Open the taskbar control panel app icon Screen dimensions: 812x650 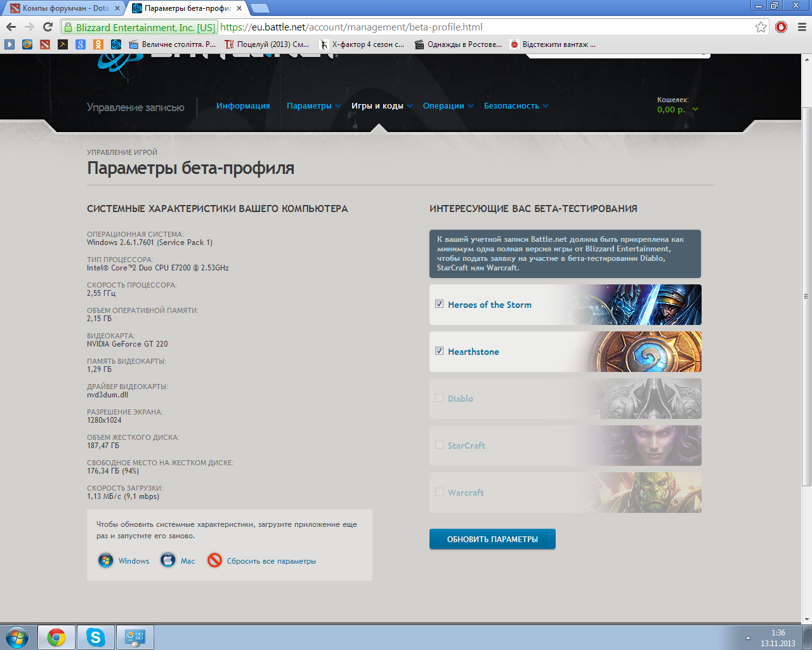(x=135, y=637)
